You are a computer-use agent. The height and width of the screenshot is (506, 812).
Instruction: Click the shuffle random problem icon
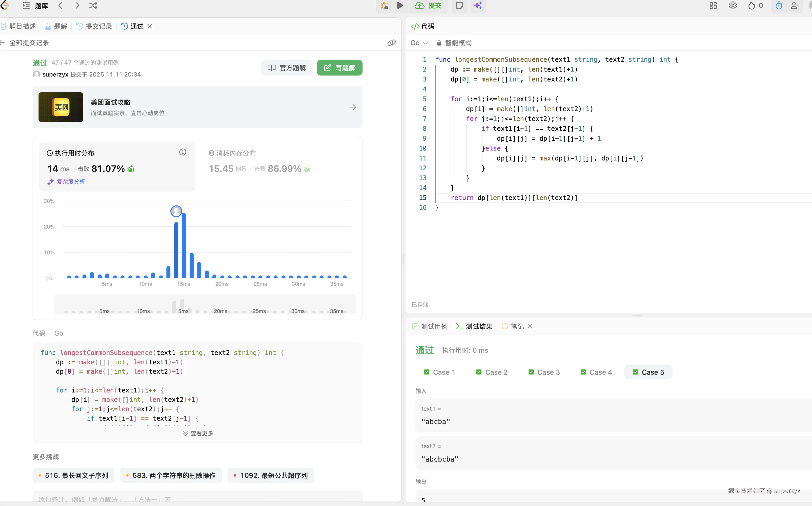(93, 6)
